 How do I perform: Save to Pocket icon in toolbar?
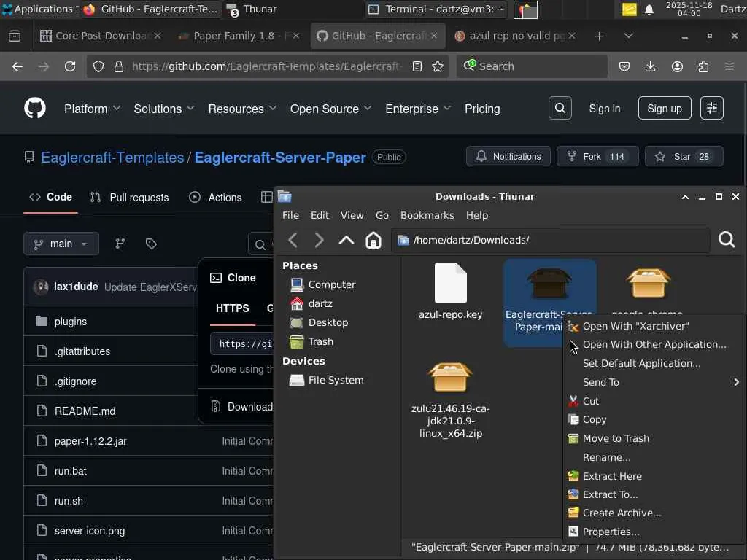pyautogui.click(x=624, y=66)
